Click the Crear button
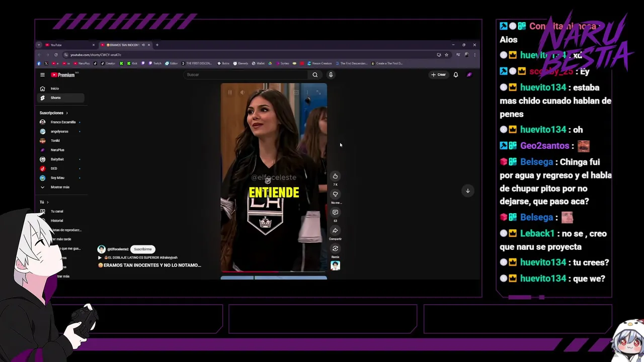The width and height of the screenshot is (644, 362). [439, 75]
